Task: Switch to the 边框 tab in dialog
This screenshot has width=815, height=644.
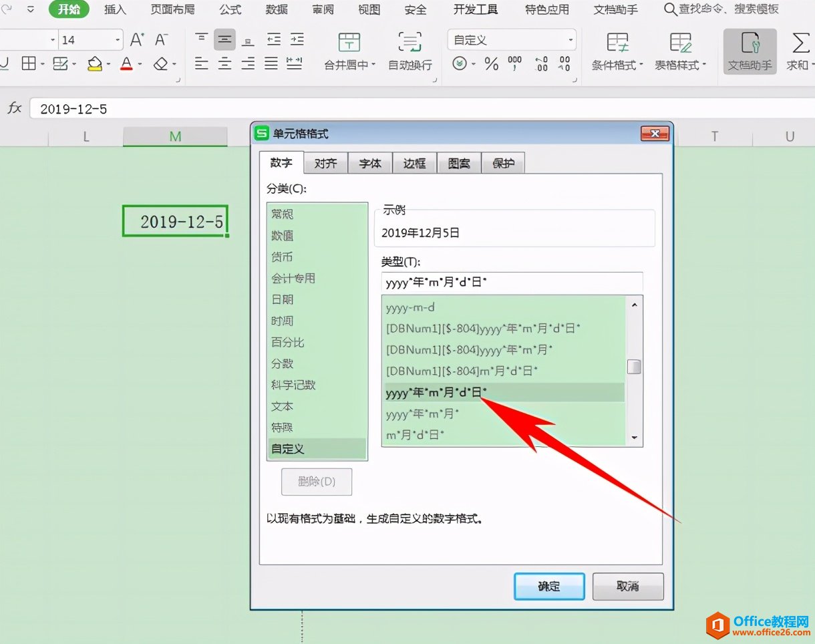Action: coord(415,163)
